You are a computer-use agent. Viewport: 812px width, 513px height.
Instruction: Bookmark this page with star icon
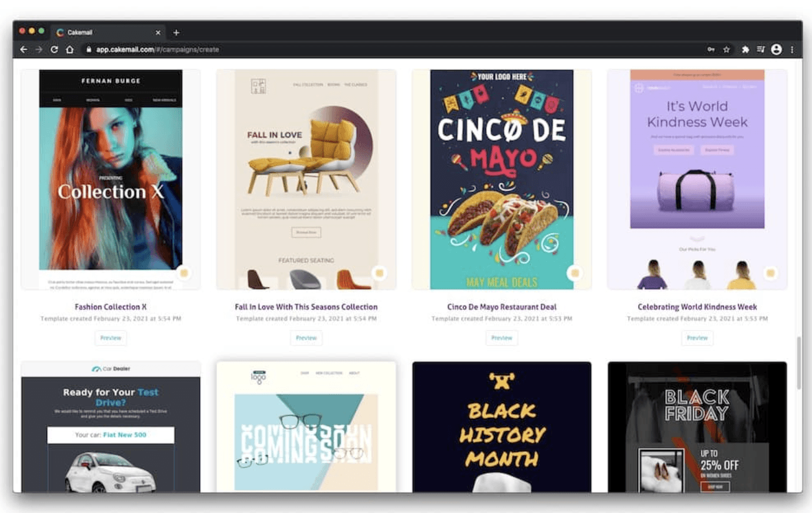click(x=727, y=50)
